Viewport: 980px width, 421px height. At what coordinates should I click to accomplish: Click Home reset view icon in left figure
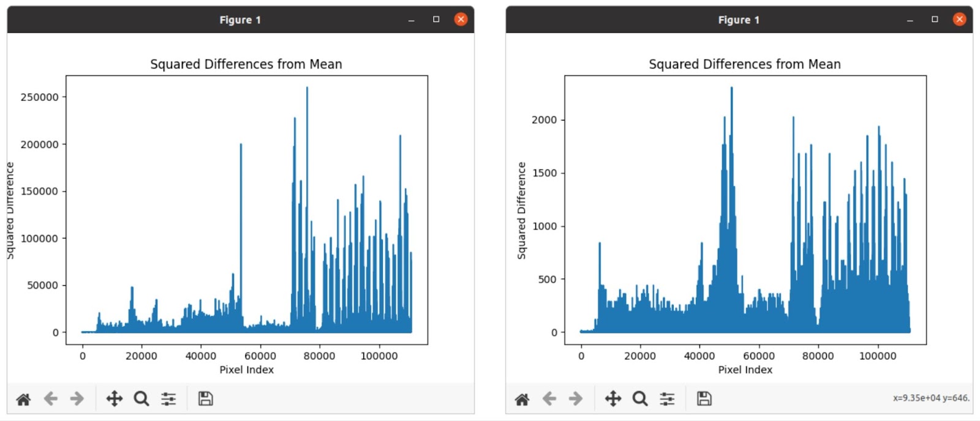coord(23,400)
